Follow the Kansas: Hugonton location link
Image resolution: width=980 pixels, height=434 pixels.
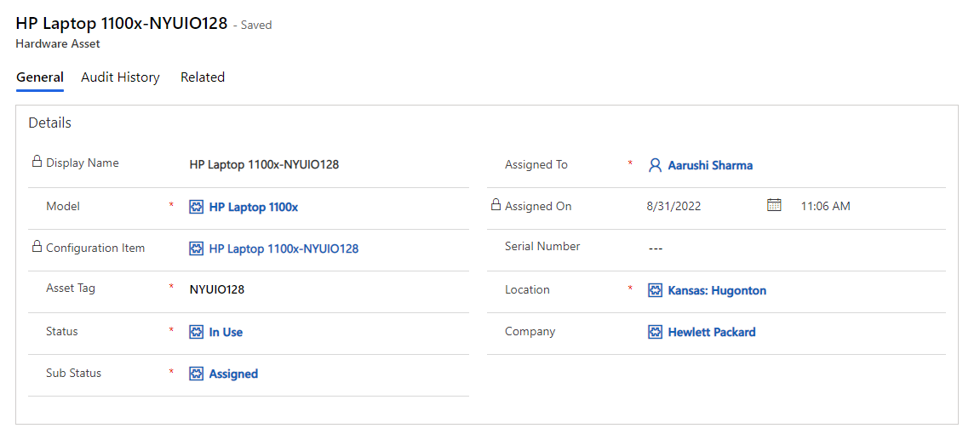717,290
